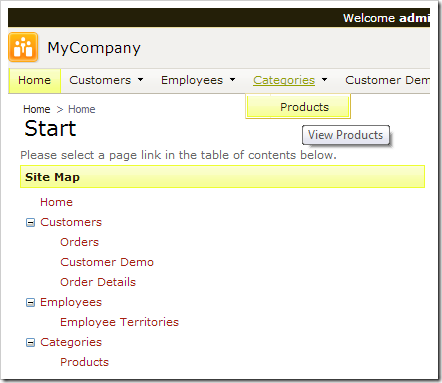
Task: Open the Products link in Site Map
Action: click(84, 362)
